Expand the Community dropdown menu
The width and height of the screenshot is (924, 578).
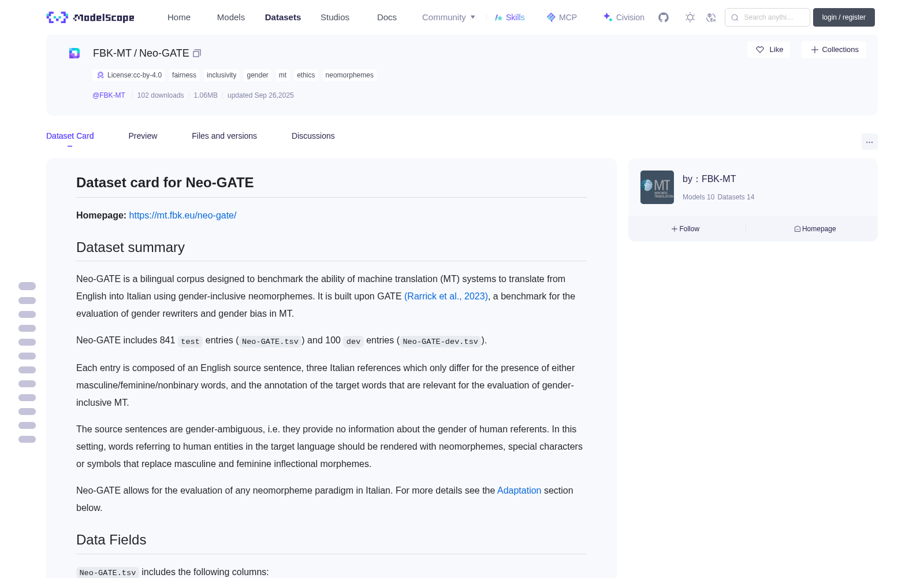tap(449, 17)
